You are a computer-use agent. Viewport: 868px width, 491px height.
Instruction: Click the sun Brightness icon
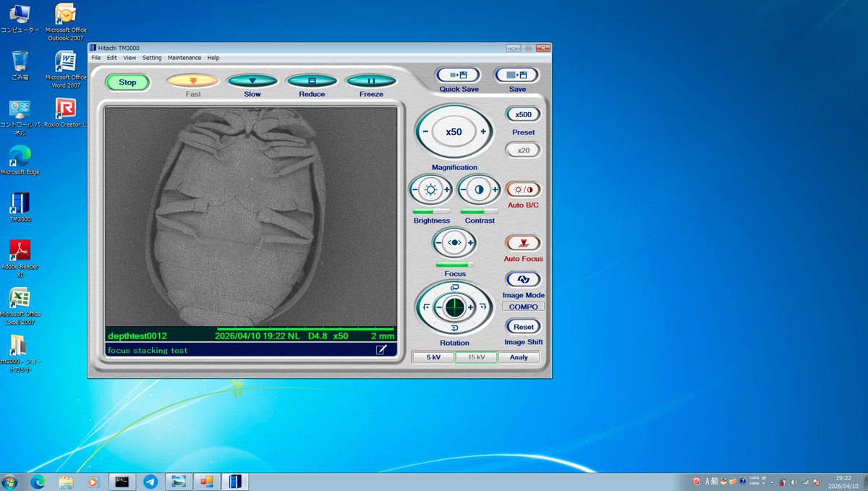[x=430, y=190]
